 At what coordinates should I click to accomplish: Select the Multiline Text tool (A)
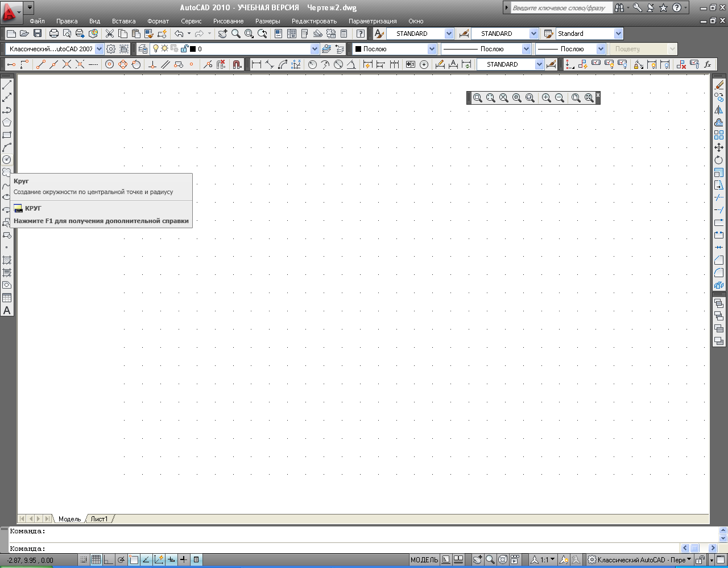click(x=7, y=310)
